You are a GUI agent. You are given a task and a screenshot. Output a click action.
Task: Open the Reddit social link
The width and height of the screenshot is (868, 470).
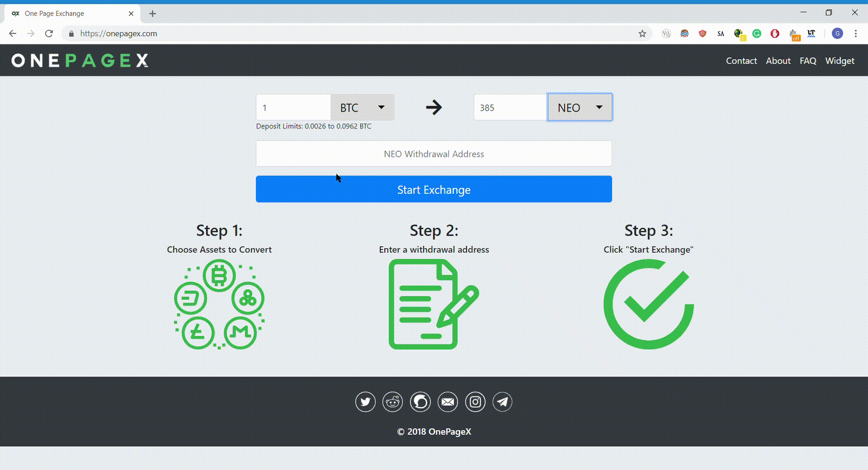click(392, 402)
